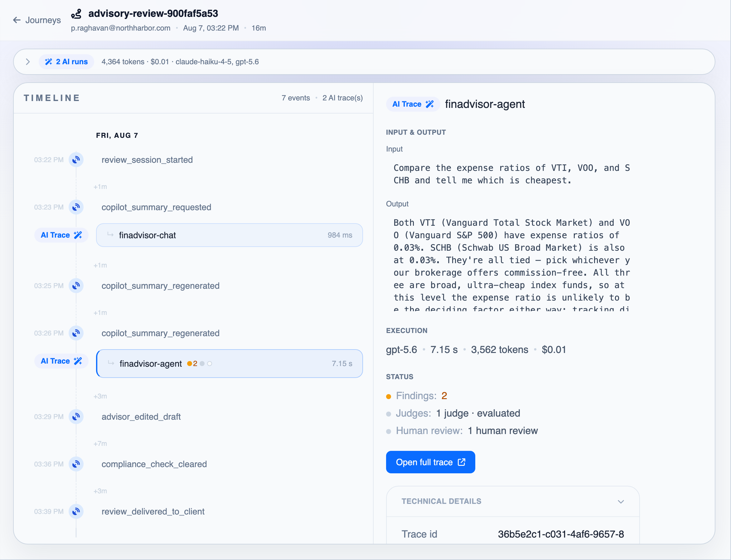Click the Journeys back link text
This screenshot has width=731, height=560.
(x=43, y=20)
